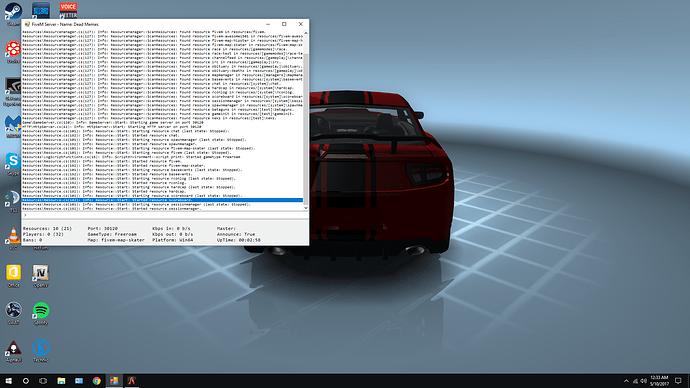This screenshot has width=690, height=388.
Task: Click the 'UpTime: 00:02:58' status entry
Action: [239, 240]
